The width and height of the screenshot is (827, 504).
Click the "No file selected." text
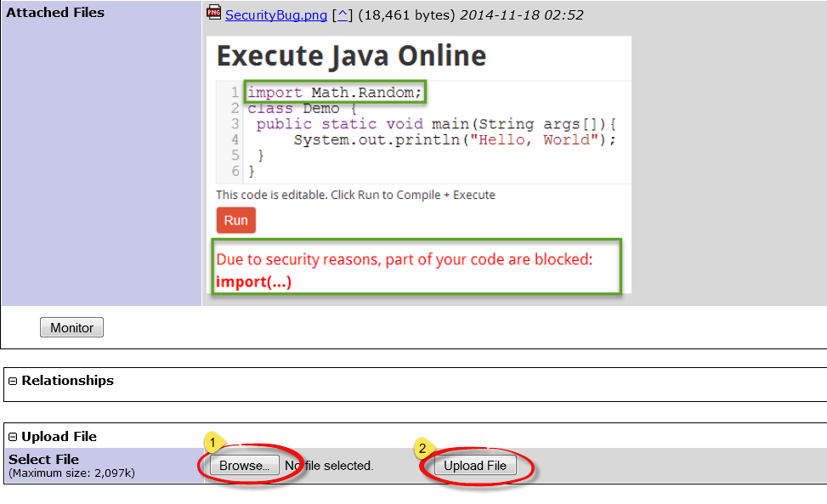point(330,466)
